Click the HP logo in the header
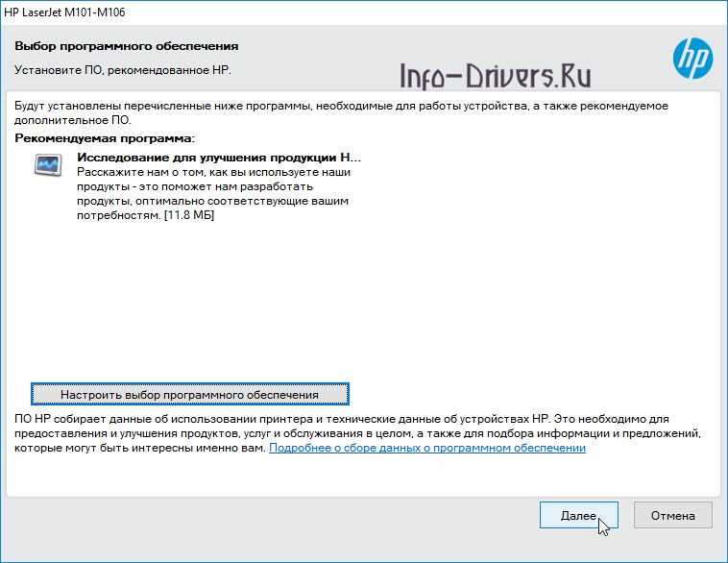This screenshot has height=563, width=728. [x=692, y=59]
